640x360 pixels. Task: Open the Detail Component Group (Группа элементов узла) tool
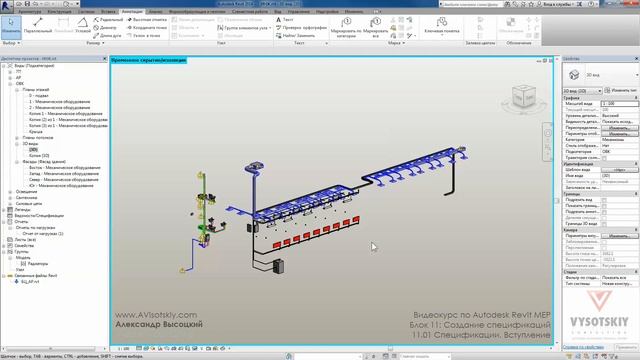244,28
